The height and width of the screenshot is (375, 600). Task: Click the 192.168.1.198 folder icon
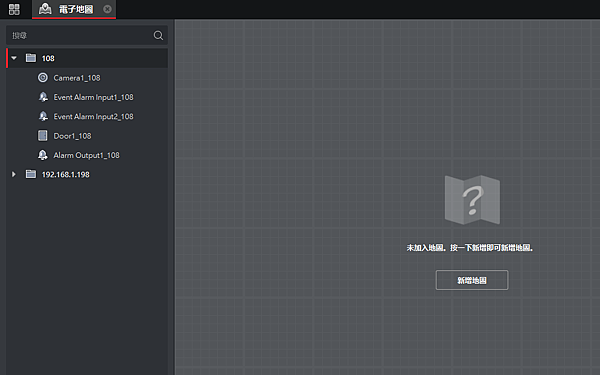click(31, 174)
